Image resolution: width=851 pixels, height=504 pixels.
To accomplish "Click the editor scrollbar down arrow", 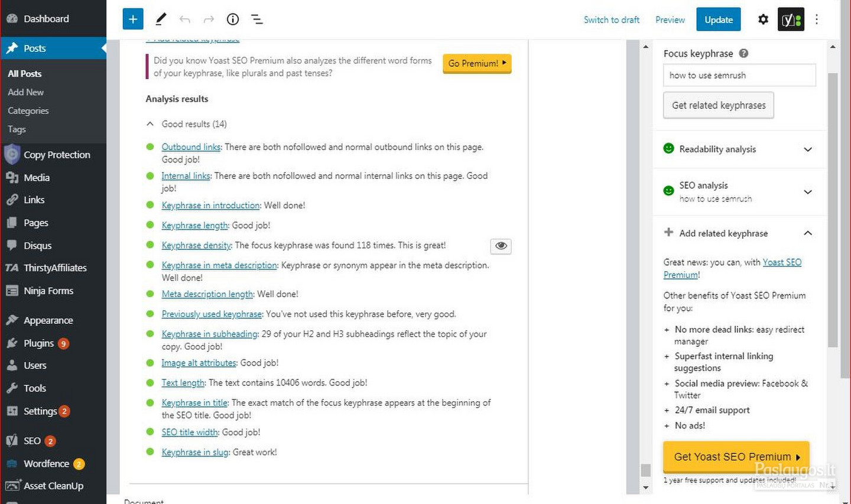I will click(x=645, y=487).
